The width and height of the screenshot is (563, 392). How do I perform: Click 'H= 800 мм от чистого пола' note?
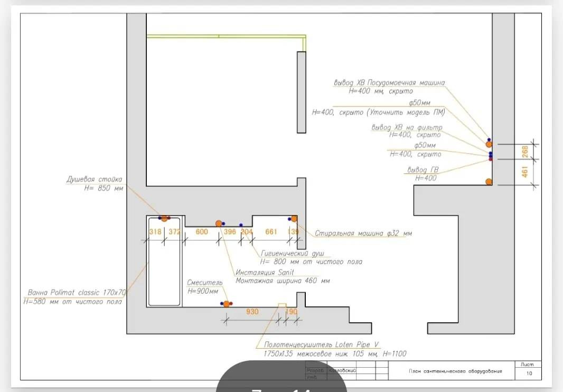(x=311, y=262)
